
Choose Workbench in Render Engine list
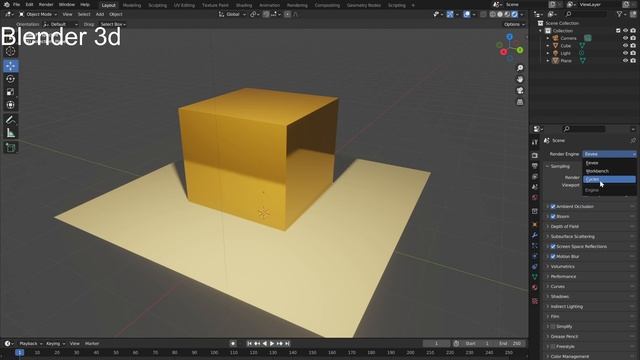point(609,171)
